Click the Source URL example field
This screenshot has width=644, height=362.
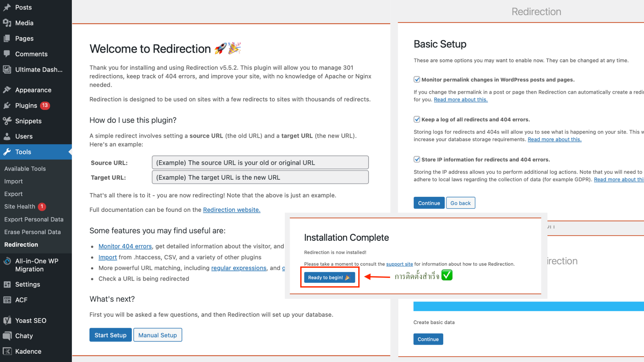(x=260, y=163)
